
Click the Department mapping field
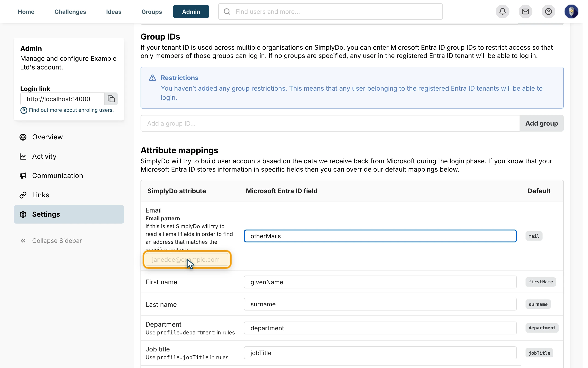pos(380,328)
